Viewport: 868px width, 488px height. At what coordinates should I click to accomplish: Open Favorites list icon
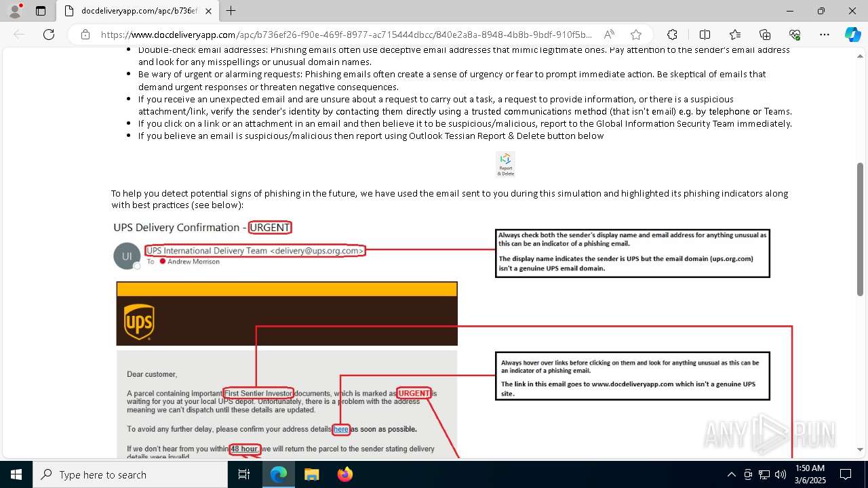pyautogui.click(x=735, y=35)
